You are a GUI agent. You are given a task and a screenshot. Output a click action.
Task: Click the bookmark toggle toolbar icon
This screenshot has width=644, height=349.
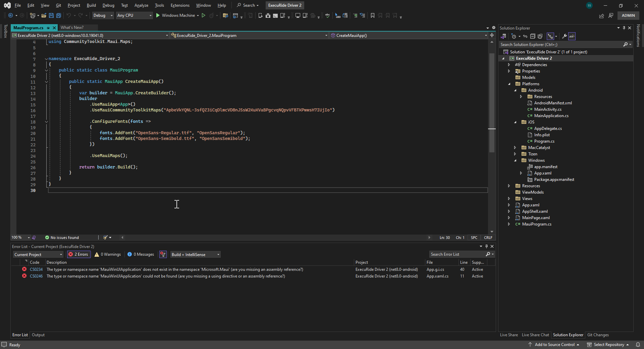pyautogui.click(x=373, y=15)
